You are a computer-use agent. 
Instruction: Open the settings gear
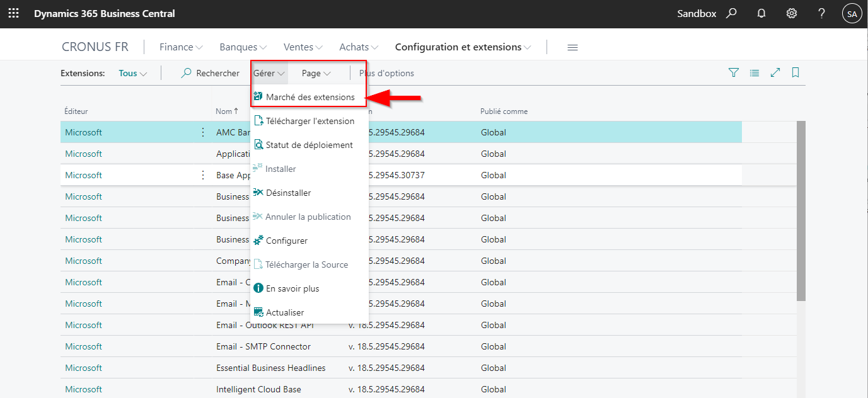tap(792, 13)
